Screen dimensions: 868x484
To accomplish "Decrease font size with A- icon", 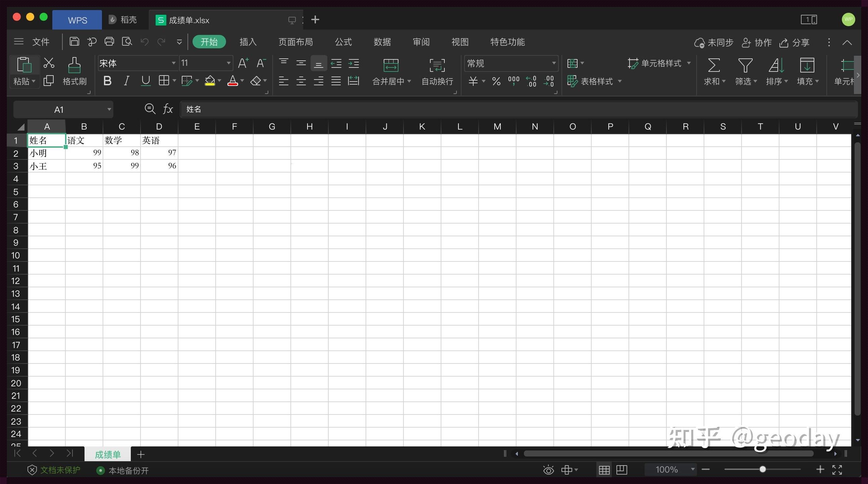I will coord(261,63).
